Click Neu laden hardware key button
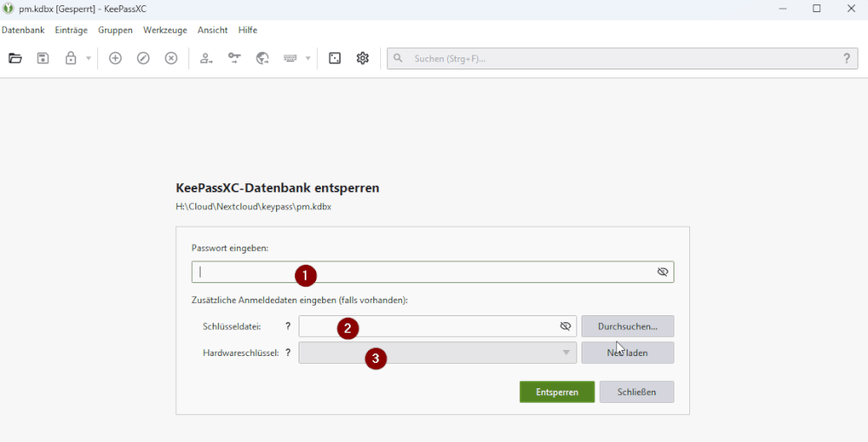 (628, 353)
